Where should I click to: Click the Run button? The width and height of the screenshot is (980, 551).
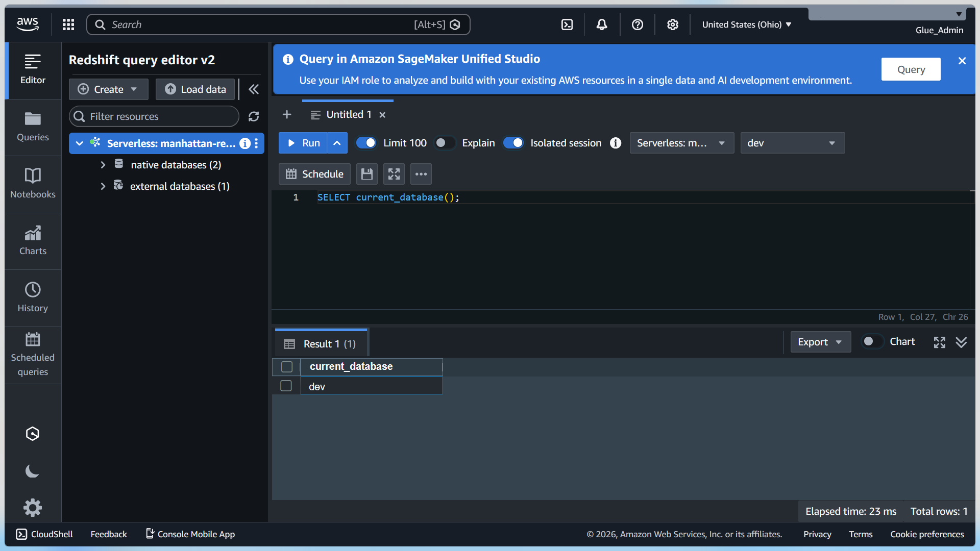[303, 143]
